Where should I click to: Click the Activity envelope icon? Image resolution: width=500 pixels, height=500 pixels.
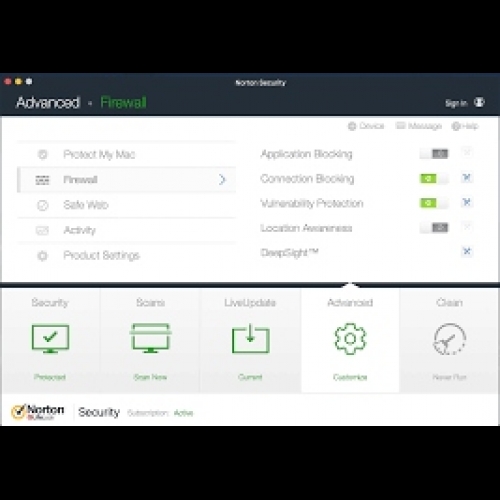(42, 230)
